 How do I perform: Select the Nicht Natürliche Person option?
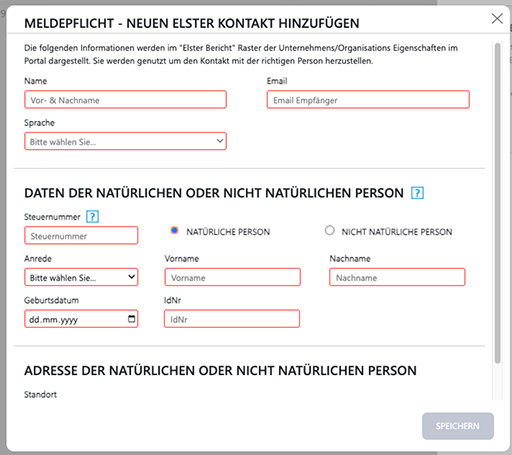[330, 230]
